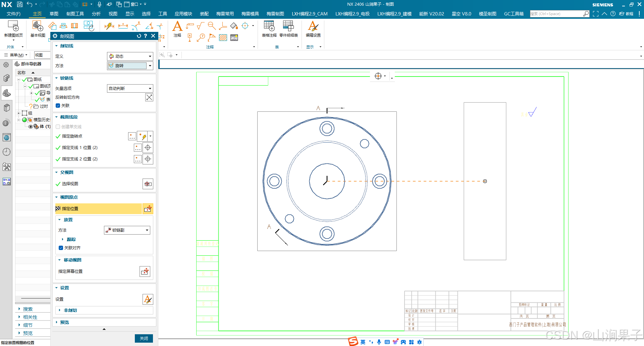The width and height of the screenshot is (644, 346).
Task: Open the placement 方法 dropdown 铰链副
Action: tap(127, 230)
